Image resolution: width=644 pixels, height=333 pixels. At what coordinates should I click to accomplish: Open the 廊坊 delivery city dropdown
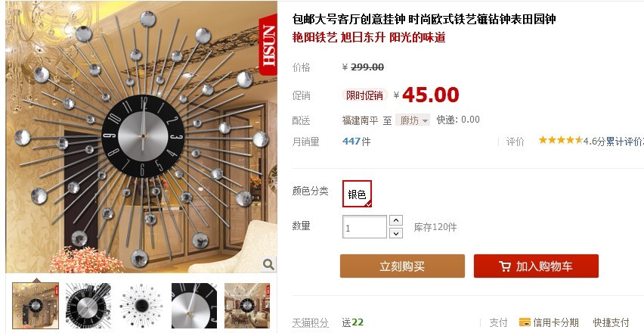point(413,120)
